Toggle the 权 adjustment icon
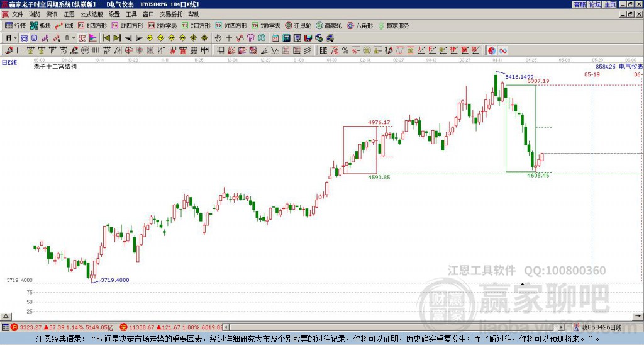Screen dimensions: 644x345 [82, 38]
